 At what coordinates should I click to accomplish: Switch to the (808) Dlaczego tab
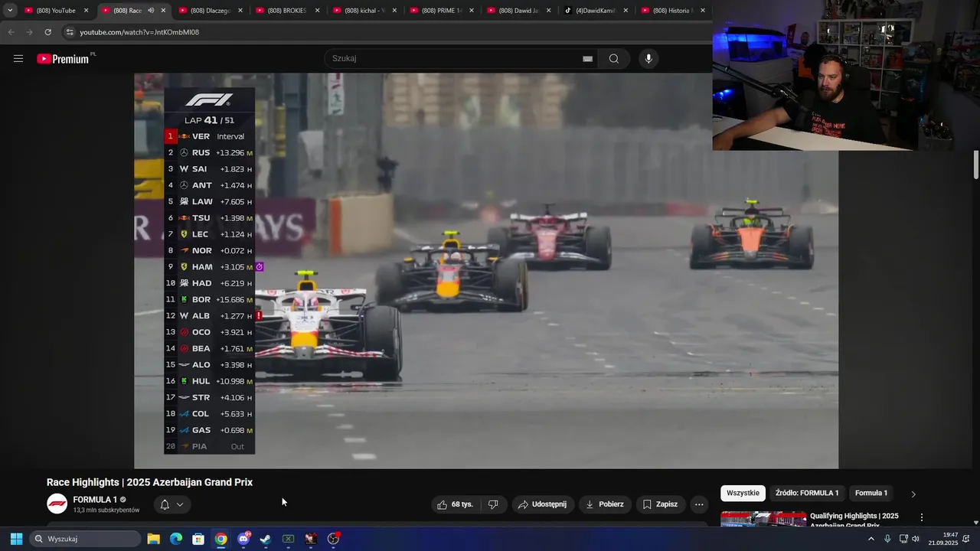point(208,11)
